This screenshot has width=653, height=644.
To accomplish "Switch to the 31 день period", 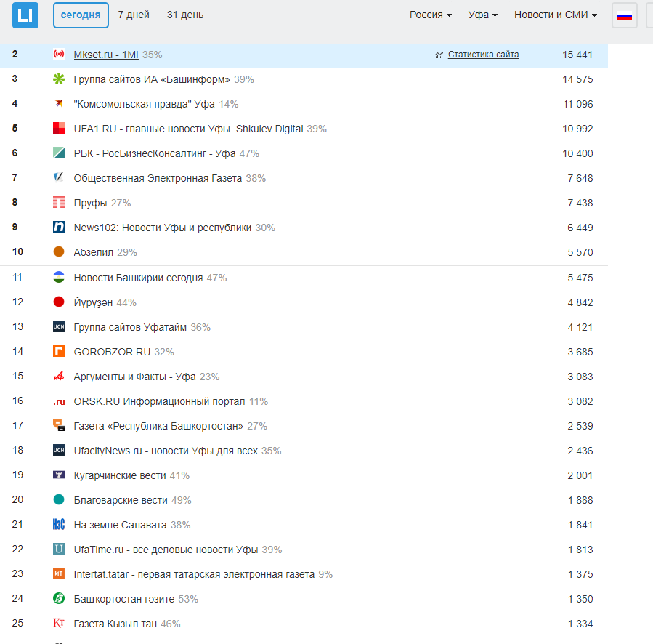I will [x=185, y=15].
